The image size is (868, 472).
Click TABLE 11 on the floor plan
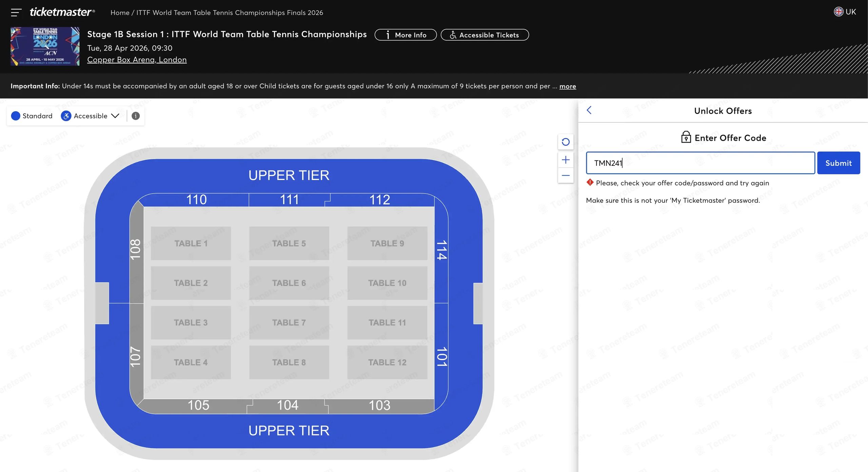(x=387, y=323)
